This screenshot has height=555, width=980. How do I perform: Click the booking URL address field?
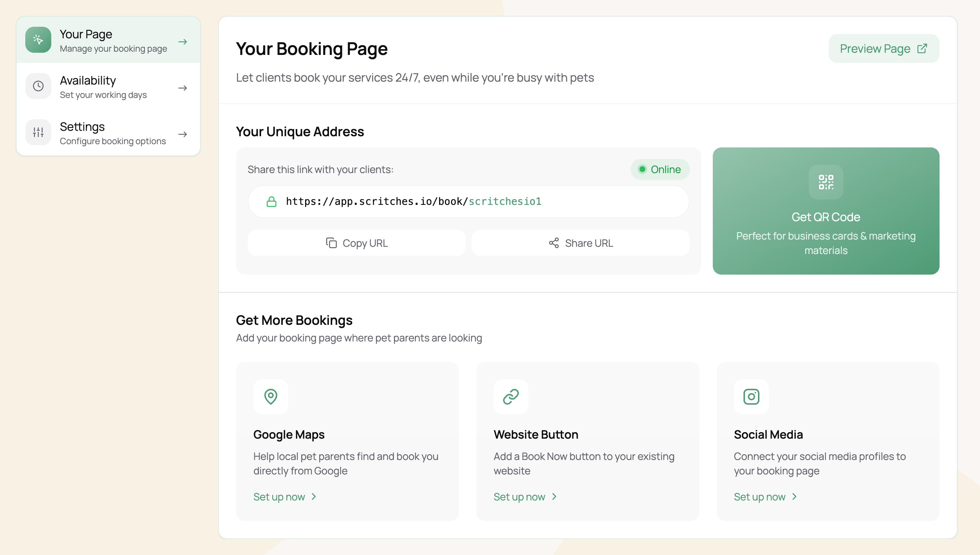click(468, 202)
